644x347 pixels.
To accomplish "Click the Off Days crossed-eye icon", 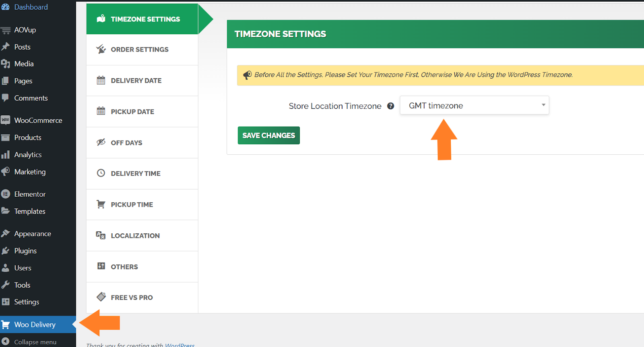I will pyautogui.click(x=101, y=142).
